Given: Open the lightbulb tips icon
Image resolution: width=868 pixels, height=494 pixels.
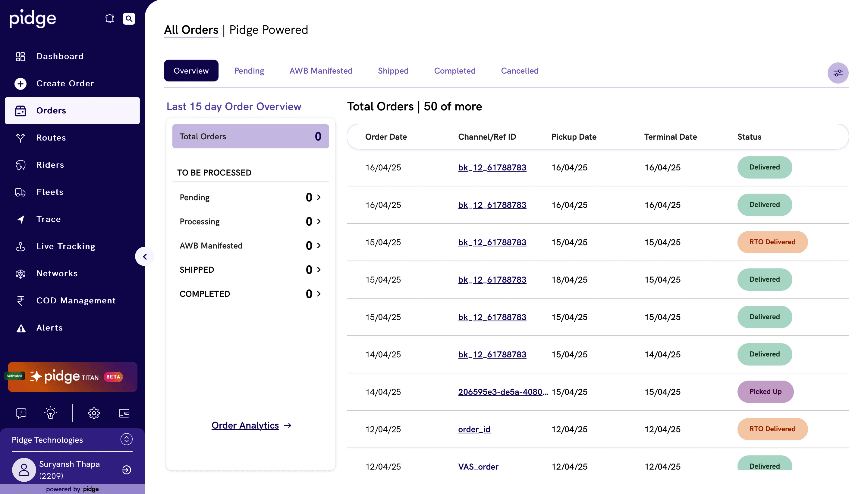Looking at the screenshot, I should pyautogui.click(x=51, y=413).
